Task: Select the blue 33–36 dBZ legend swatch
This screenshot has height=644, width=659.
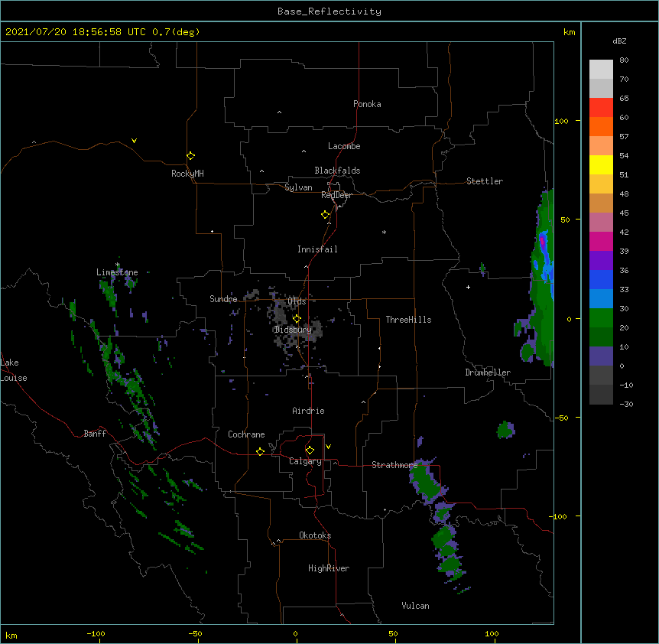Action: [601, 279]
